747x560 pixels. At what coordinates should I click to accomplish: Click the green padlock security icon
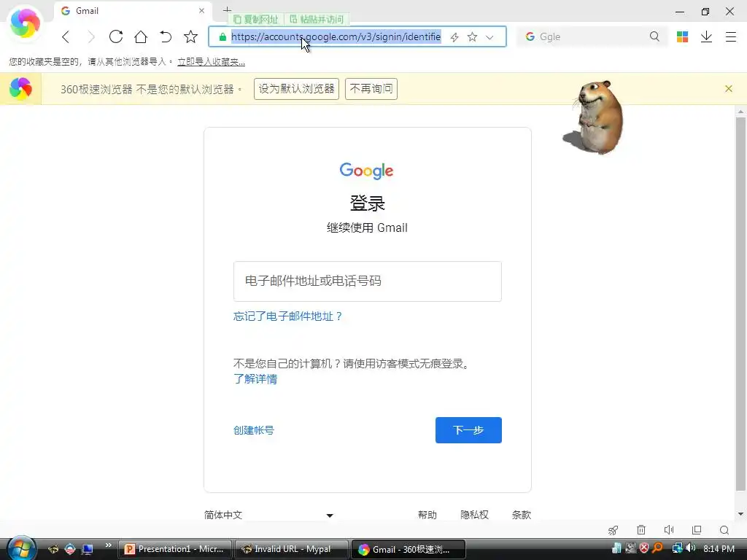222,36
